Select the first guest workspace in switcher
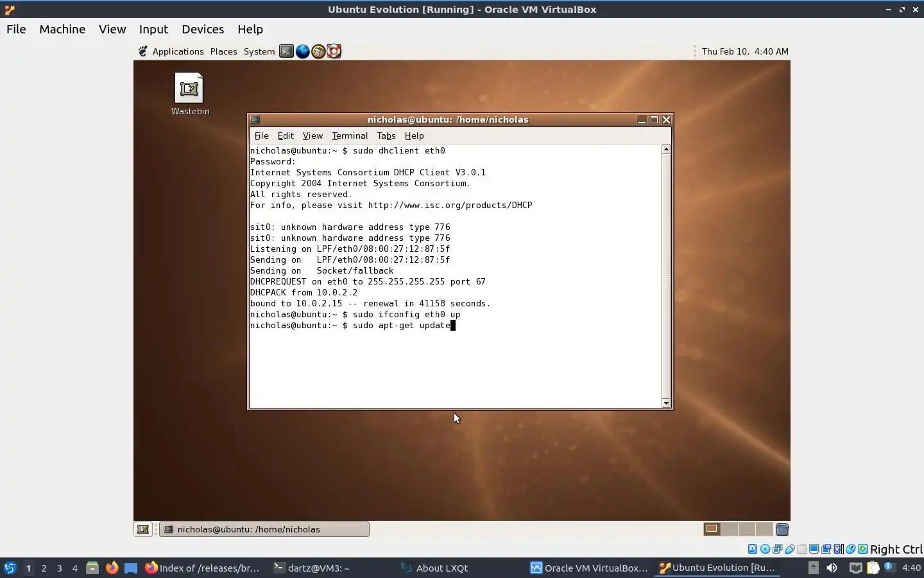 coord(712,529)
